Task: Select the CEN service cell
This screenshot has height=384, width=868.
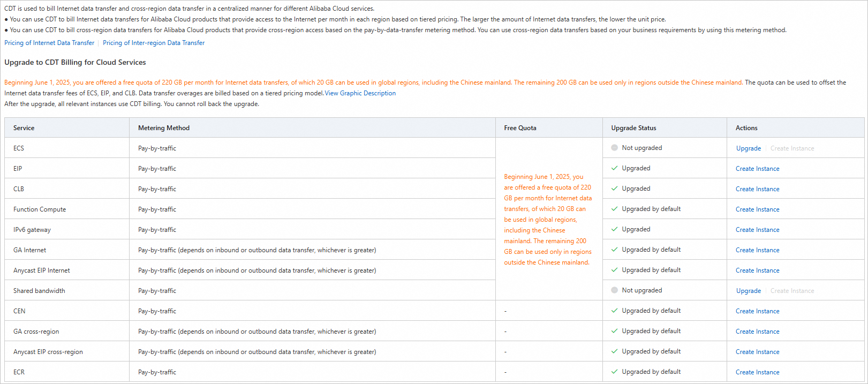Action: point(67,311)
